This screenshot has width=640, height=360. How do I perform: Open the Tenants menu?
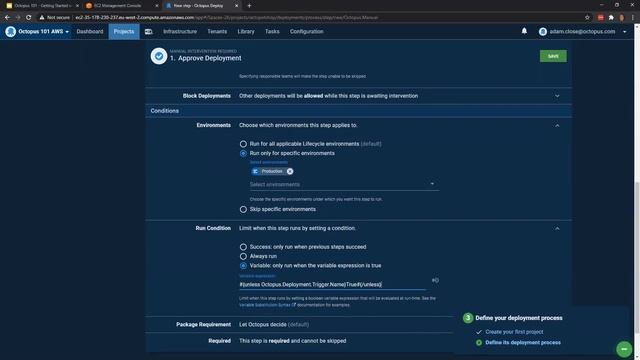tap(217, 31)
